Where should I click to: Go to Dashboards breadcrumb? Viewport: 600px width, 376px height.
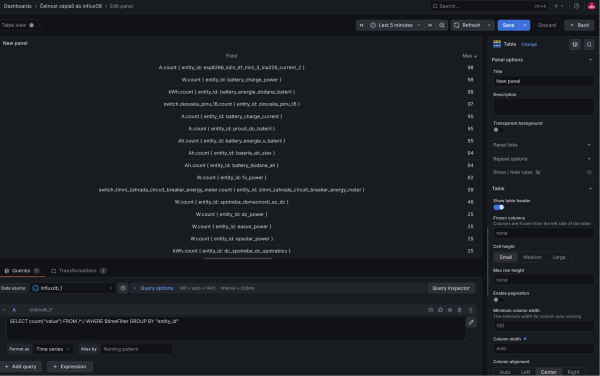click(18, 6)
